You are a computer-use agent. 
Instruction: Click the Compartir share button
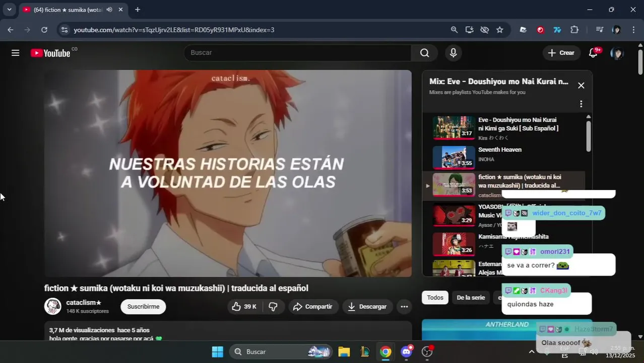point(313,307)
